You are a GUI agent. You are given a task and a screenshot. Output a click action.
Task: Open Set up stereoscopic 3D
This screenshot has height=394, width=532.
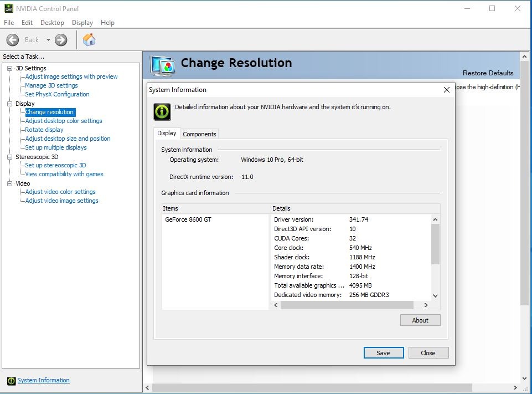click(x=55, y=165)
